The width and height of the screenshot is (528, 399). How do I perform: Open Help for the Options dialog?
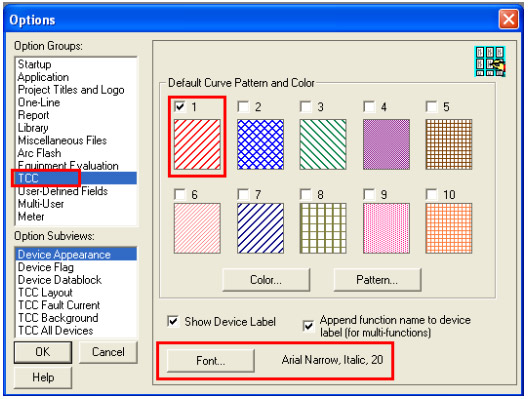click(x=43, y=377)
